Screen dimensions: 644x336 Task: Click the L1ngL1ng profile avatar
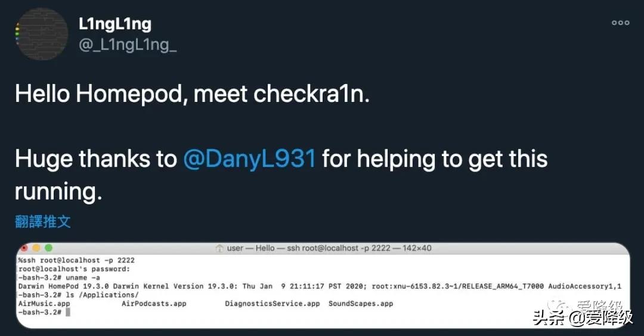pyautogui.click(x=42, y=34)
